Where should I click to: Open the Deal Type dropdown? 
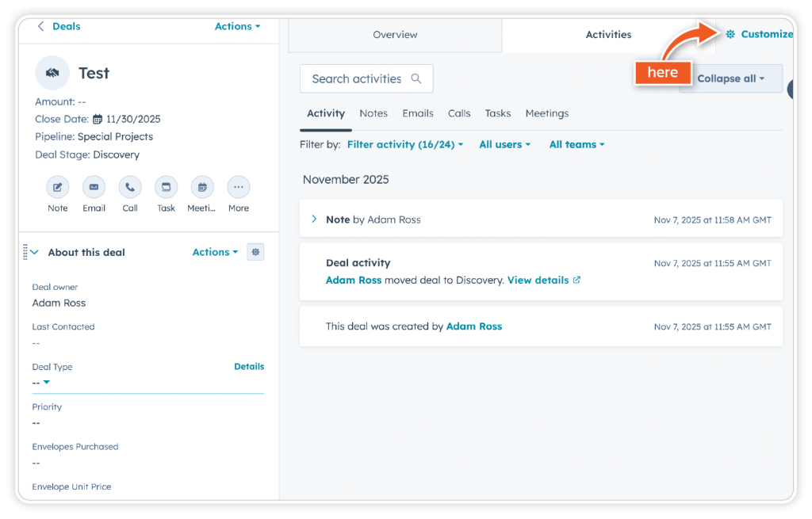coord(41,383)
